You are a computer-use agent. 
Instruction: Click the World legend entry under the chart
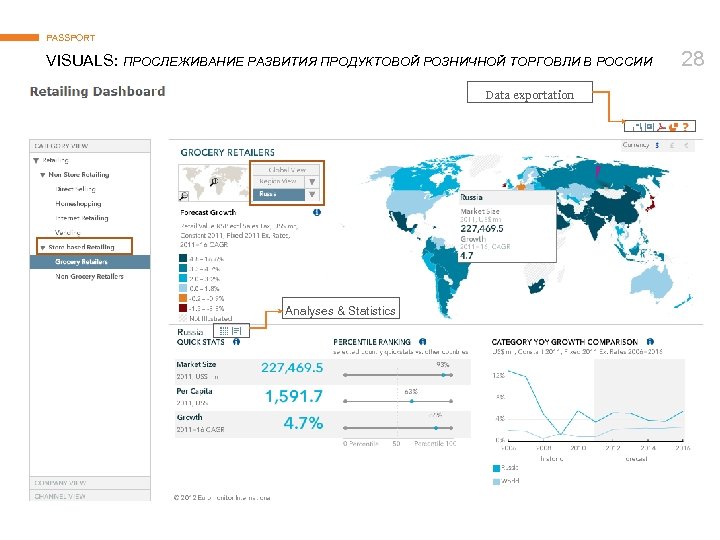pos(506,481)
